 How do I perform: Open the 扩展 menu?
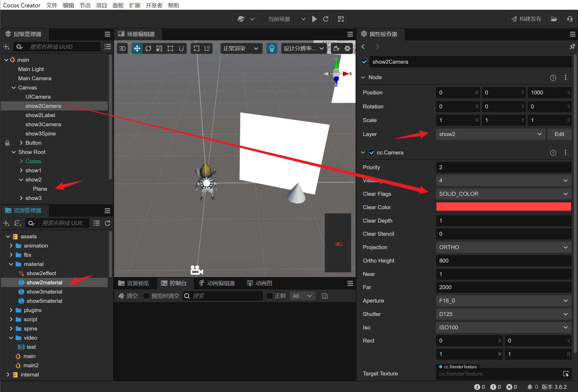[x=134, y=5]
